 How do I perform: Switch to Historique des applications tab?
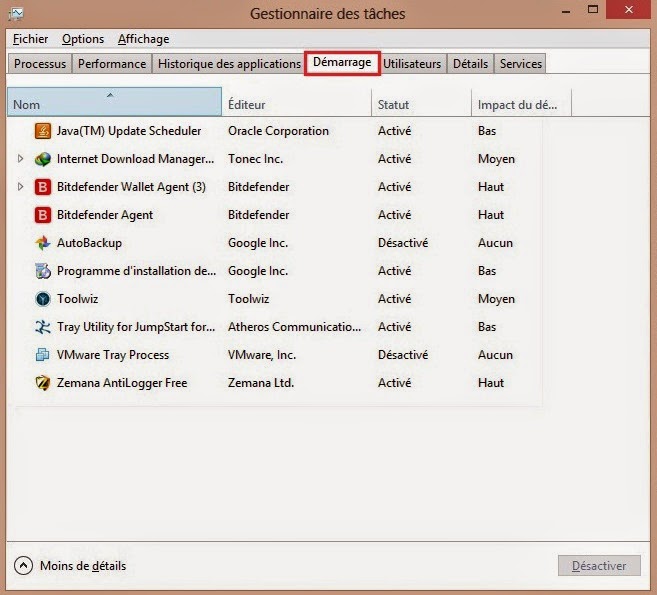[x=229, y=64]
